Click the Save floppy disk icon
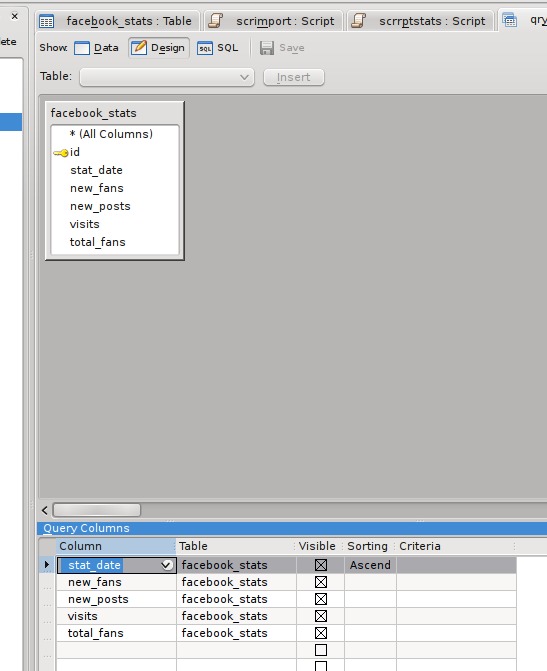The image size is (547, 671). [x=267, y=48]
